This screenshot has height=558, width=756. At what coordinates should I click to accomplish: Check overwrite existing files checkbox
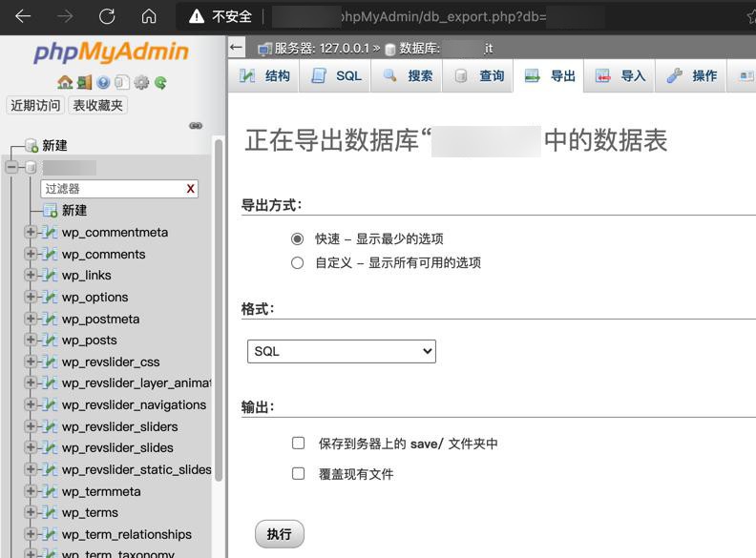[x=299, y=474]
